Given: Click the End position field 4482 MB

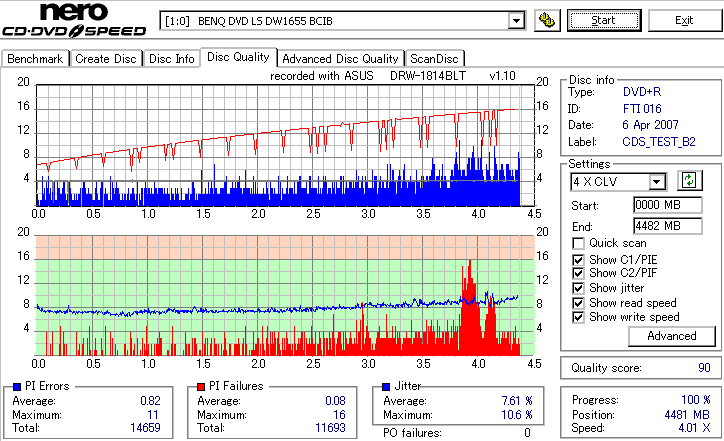Looking at the screenshot, I should (668, 226).
